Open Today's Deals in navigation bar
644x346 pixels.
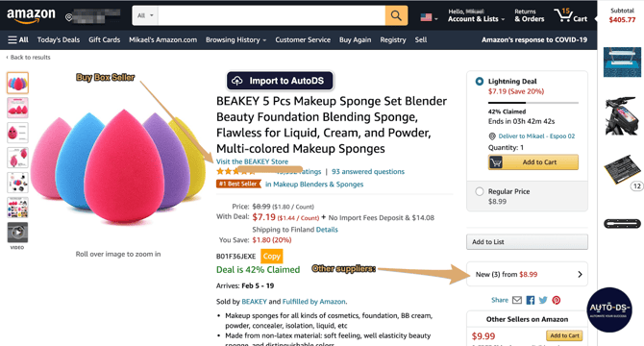(x=59, y=39)
